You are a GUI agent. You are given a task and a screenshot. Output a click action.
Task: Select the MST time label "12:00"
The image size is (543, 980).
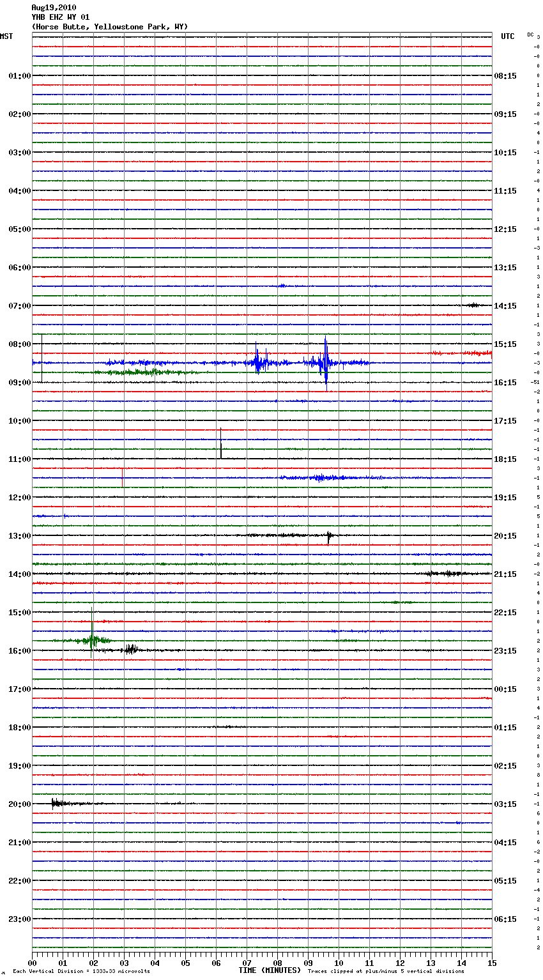coord(20,498)
